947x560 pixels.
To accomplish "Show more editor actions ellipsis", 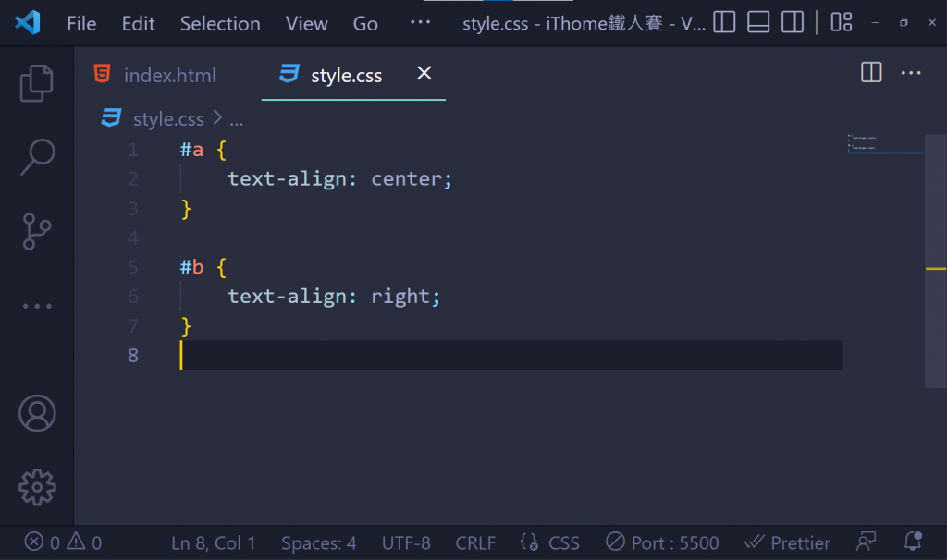I will click(911, 73).
